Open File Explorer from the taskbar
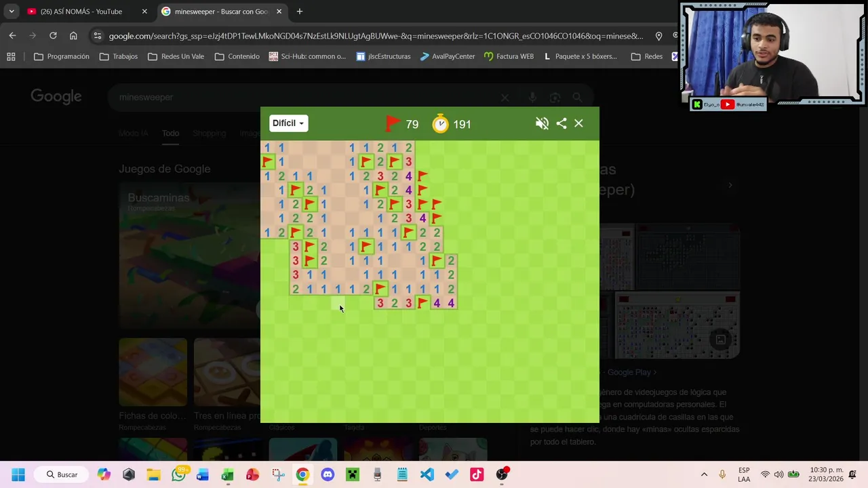This screenshot has width=868, height=488. (153, 474)
